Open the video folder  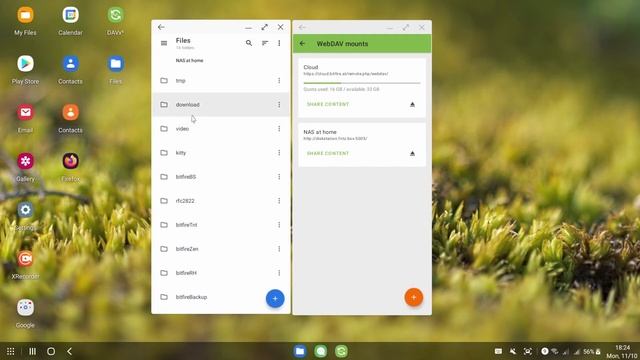coord(221,129)
